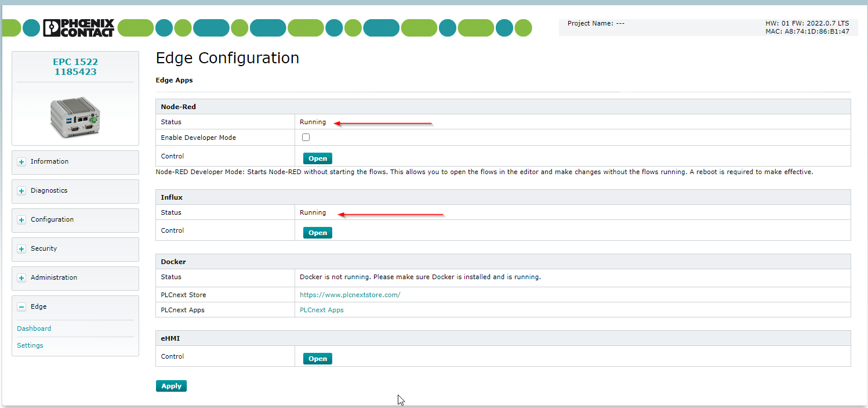Enable Node-Red Developer Mode checkbox
This screenshot has width=868, height=408.
click(306, 138)
